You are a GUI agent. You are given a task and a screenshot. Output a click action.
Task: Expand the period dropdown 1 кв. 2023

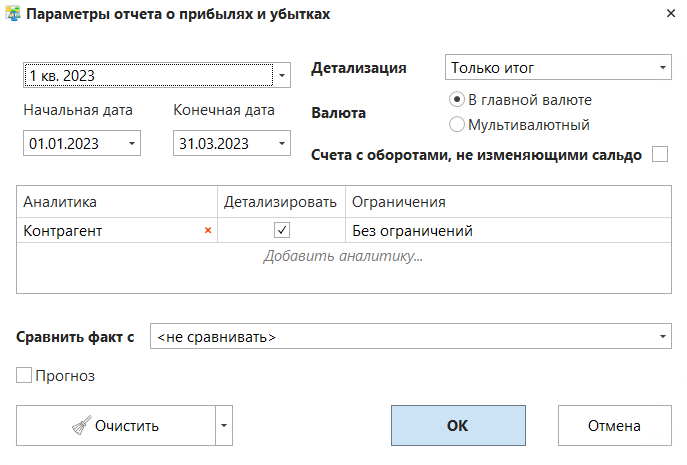(282, 75)
